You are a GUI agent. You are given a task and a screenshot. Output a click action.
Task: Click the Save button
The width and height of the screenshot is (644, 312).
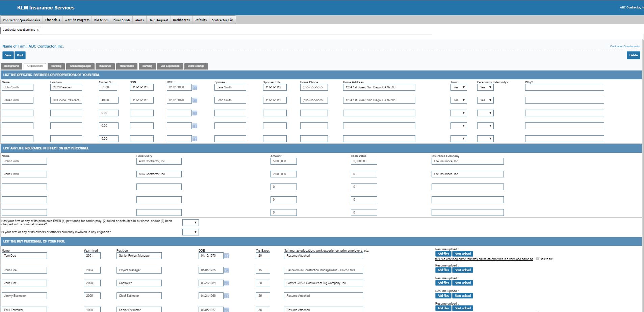pos(8,55)
